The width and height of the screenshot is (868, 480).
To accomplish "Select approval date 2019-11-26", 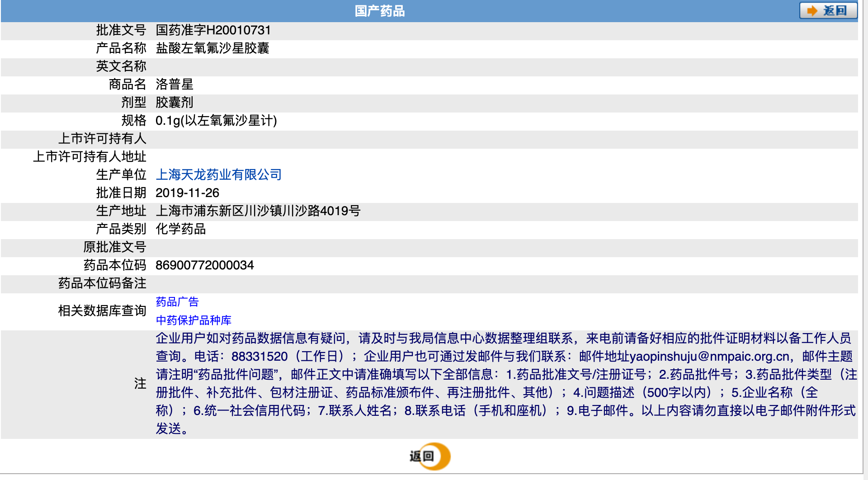I will click(x=187, y=193).
